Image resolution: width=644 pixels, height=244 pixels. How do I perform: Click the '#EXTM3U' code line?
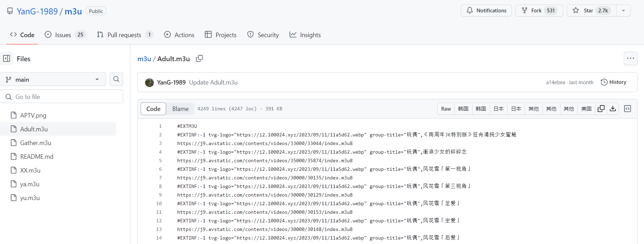coord(187,126)
